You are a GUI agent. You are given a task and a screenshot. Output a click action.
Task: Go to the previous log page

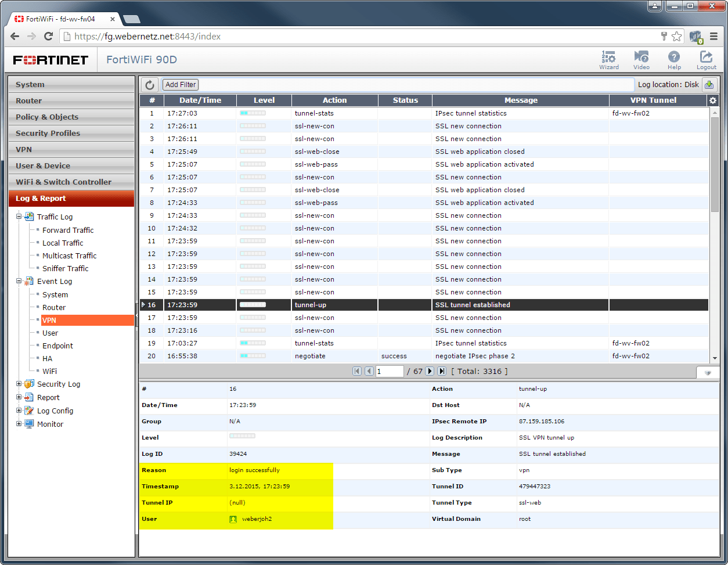pyautogui.click(x=369, y=371)
